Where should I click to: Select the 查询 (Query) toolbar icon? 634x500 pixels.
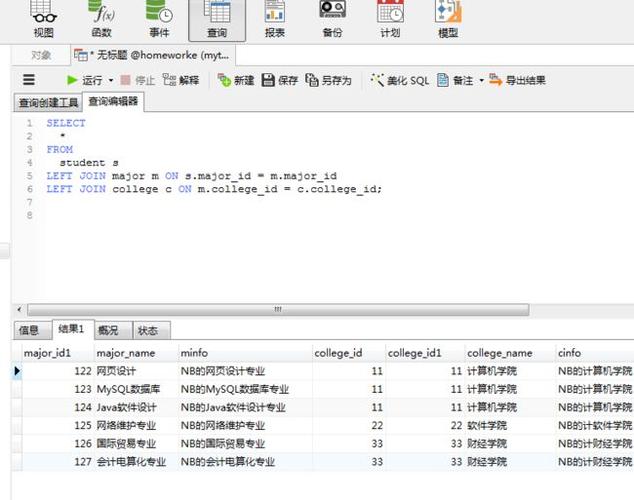217,20
